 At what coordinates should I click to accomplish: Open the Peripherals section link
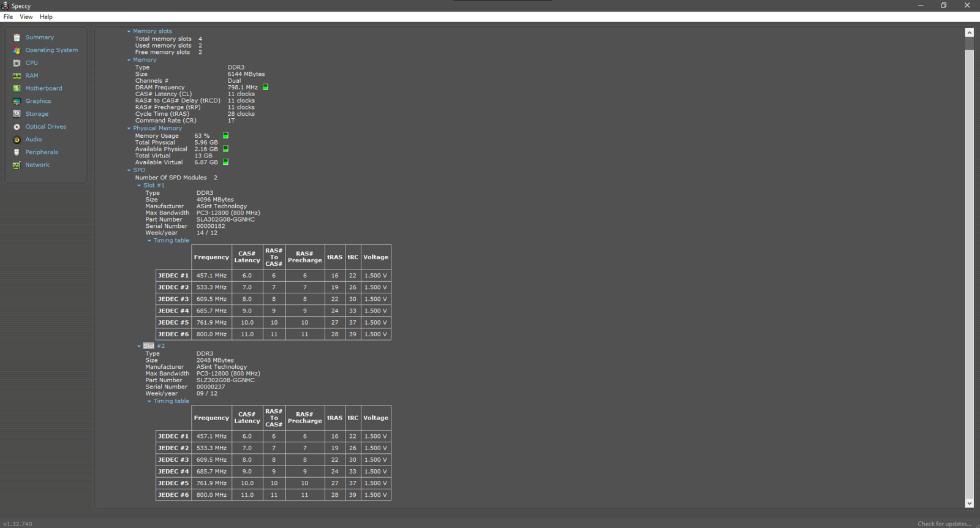[x=42, y=152]
